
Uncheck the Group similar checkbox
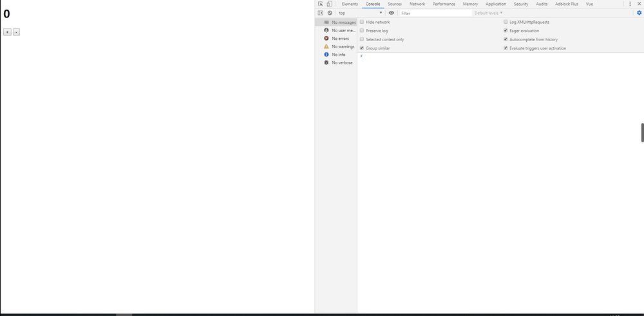pos(362,48)
